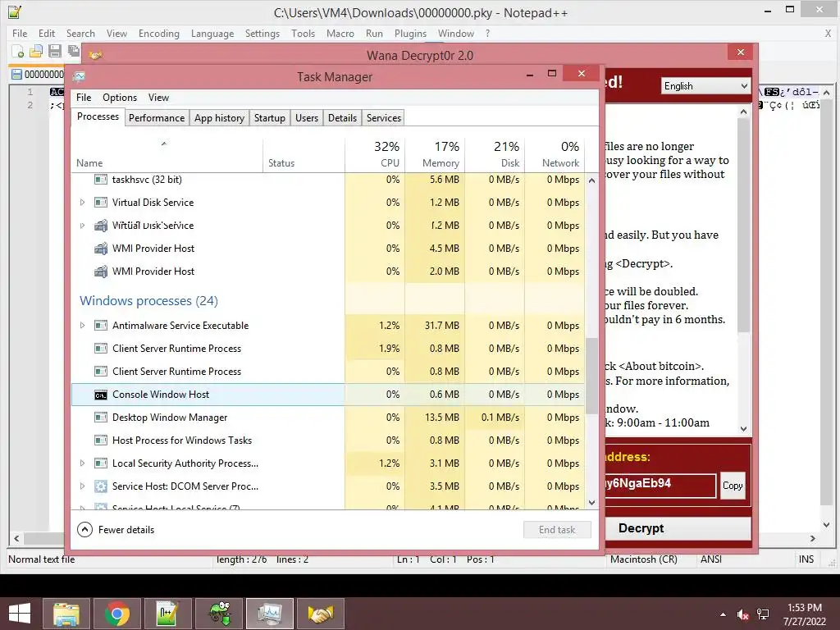Open the Services tab
The width and height of the screenshot is (840, 630).
[x=384, y=118]
